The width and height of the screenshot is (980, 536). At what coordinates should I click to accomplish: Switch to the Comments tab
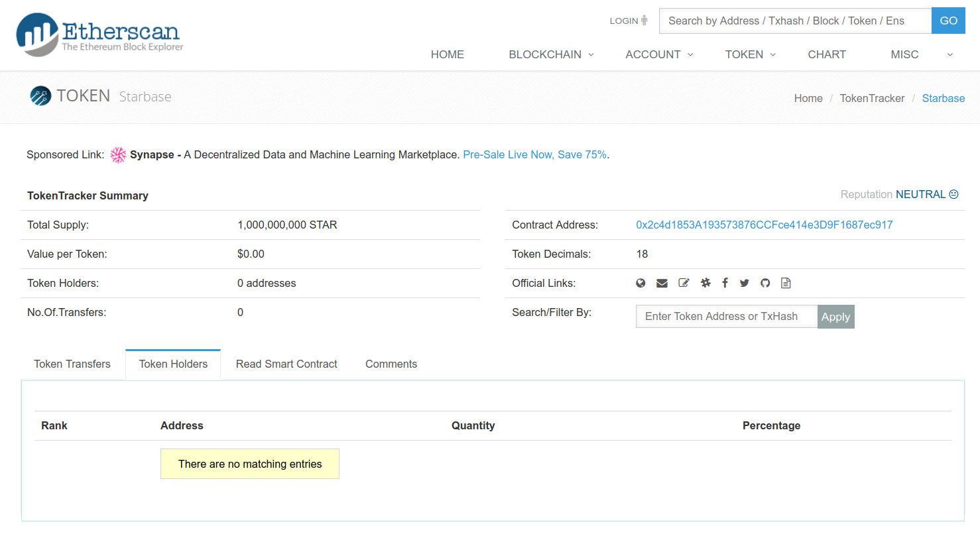point(391,364)
